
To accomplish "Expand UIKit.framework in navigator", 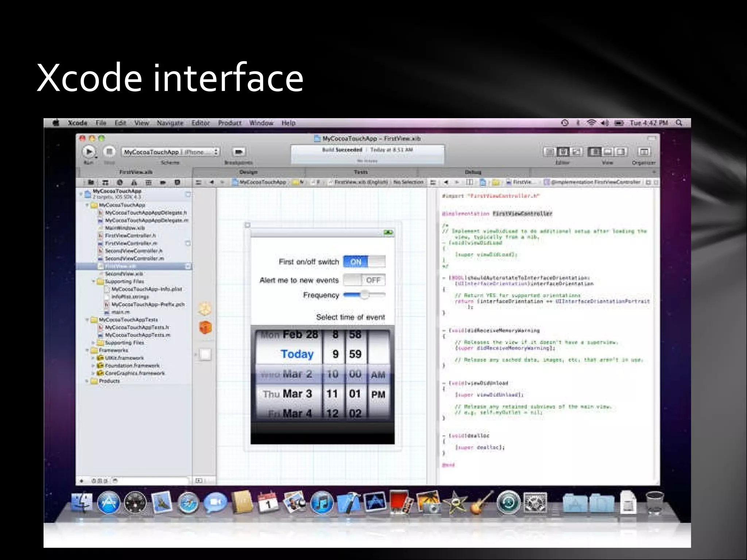I will pos(94,358).
